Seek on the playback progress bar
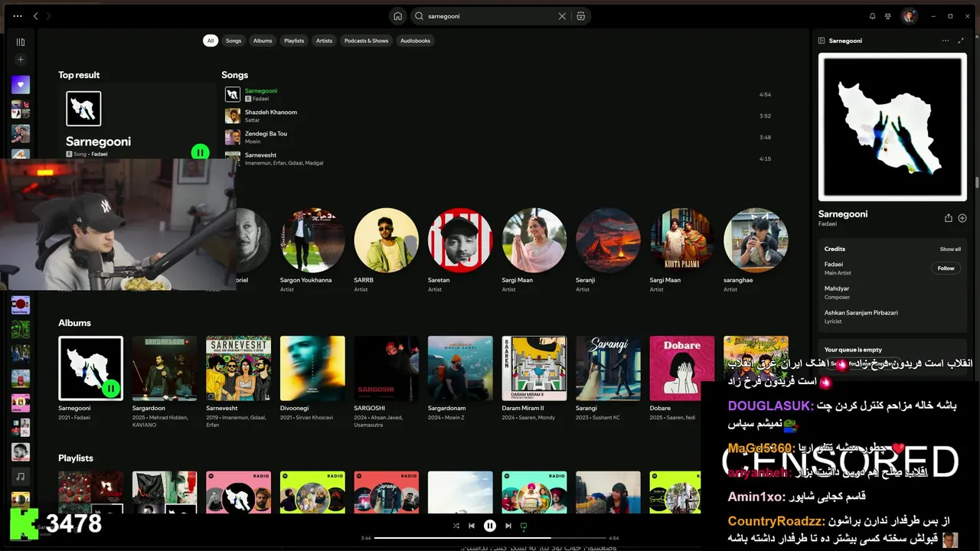The width and height of the screenshot is (980, 551). click(x=490, y=538)
